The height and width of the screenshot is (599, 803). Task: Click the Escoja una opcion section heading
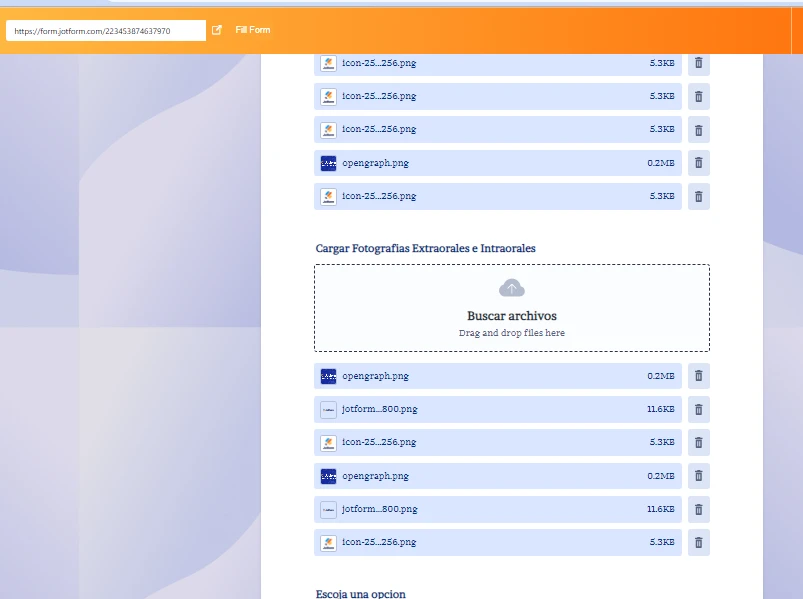click(358, 593)
